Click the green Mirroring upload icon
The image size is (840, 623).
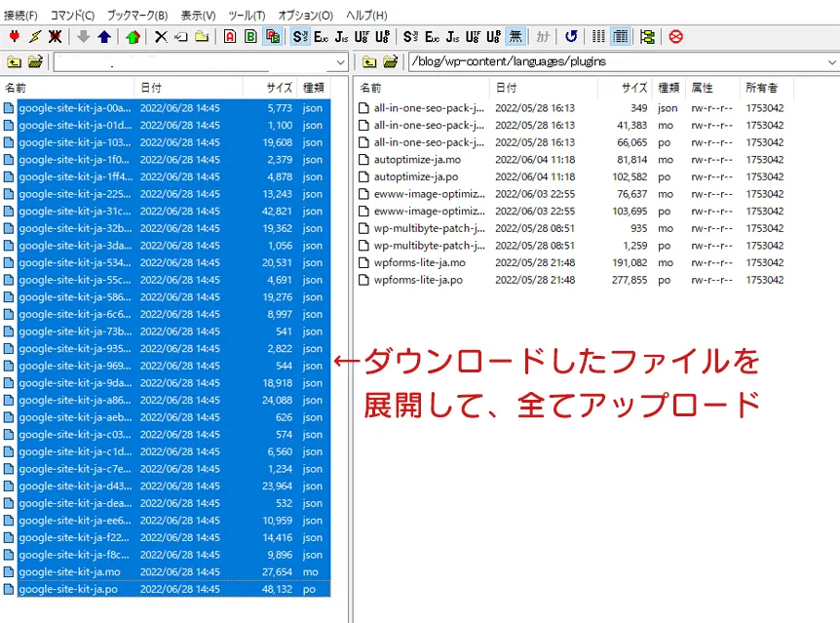coord(133,36)
